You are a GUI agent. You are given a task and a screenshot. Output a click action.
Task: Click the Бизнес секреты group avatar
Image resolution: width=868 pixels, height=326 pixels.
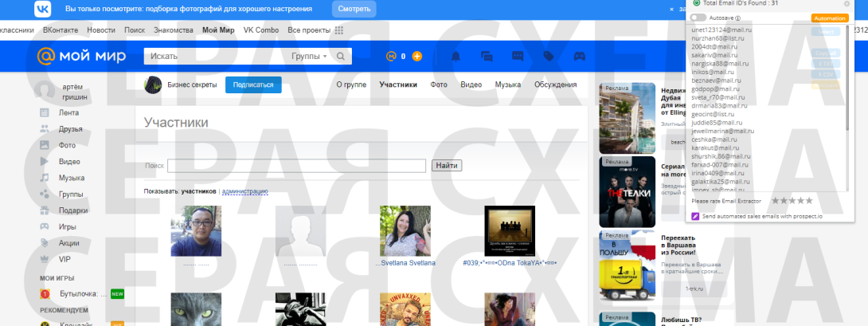tap(153, 84)
